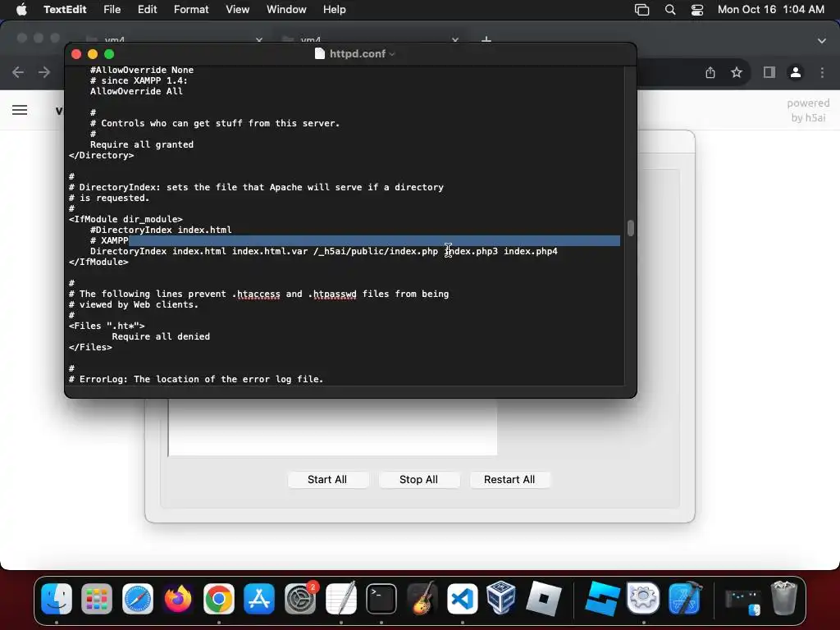Toggle Chrome side panel icon

tap(769, 72)
